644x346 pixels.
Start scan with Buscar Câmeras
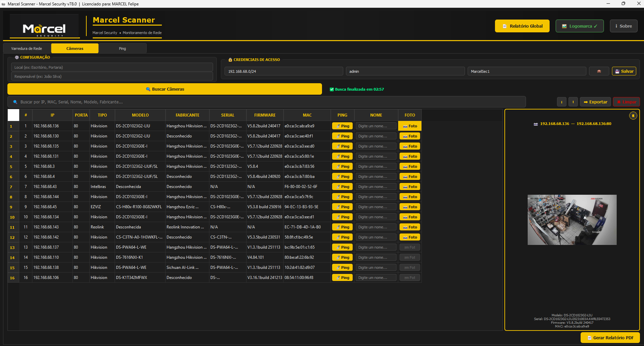pos(165,89)
